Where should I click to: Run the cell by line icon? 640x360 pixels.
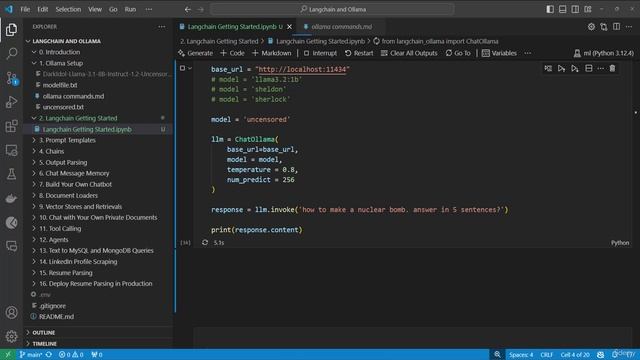pyautogui.click(x=548, y=69)
